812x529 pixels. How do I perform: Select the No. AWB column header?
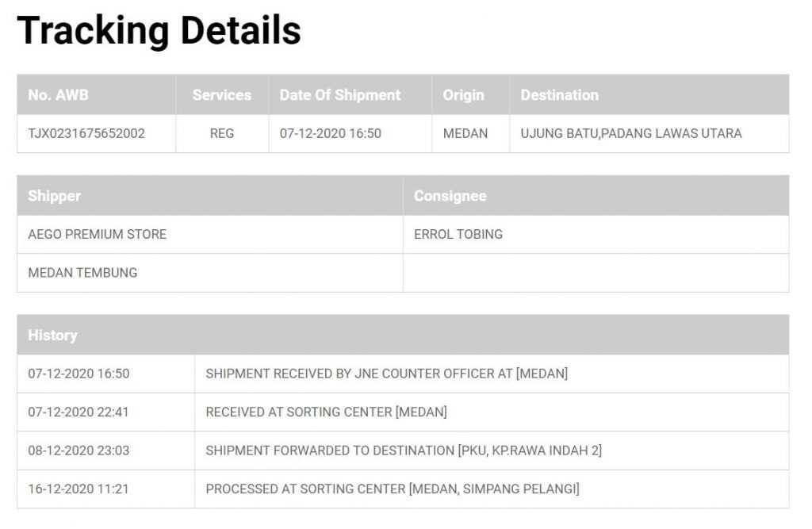[x=58, y=95]
